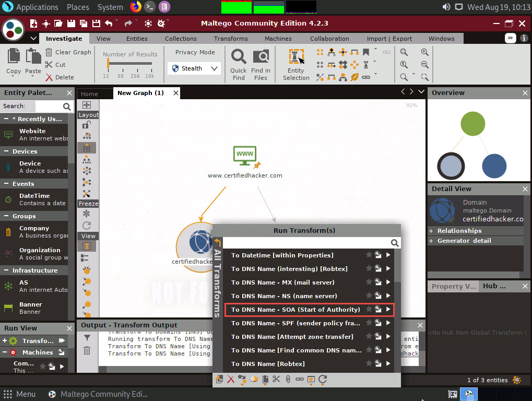Open the Collaboration ribbon tab
The image size is (532, 401).
coord(329,39)
